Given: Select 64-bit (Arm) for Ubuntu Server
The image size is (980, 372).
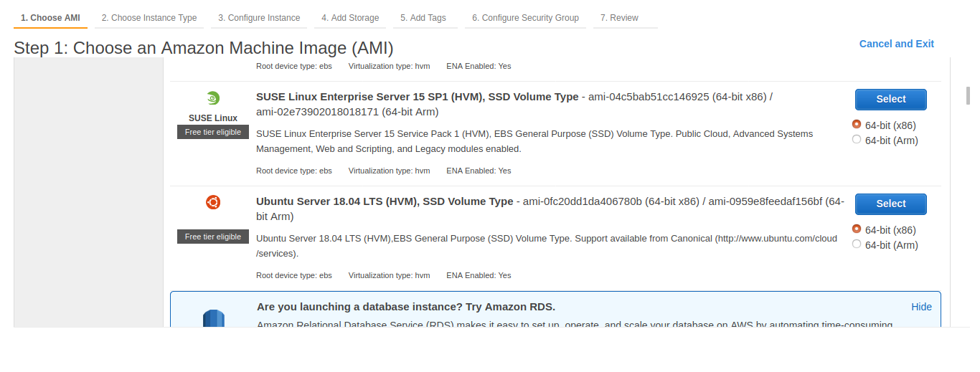Looking at the screenshot, I should click(x=857, y=244).
